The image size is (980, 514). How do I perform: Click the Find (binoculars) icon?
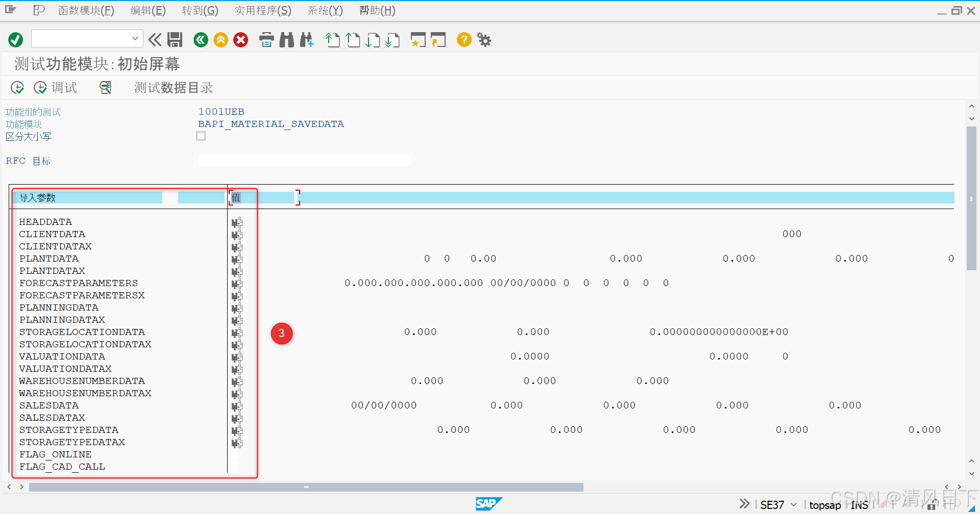286,39
